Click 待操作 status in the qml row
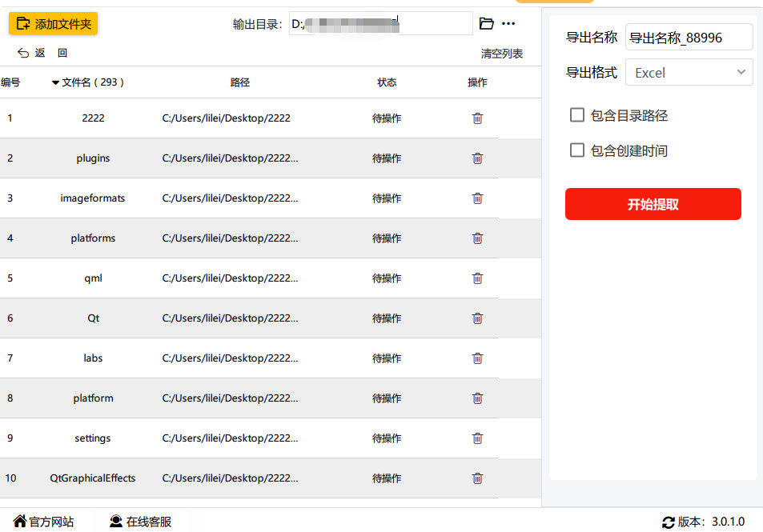The image size is (763, 532). click(x=387, y=278)
